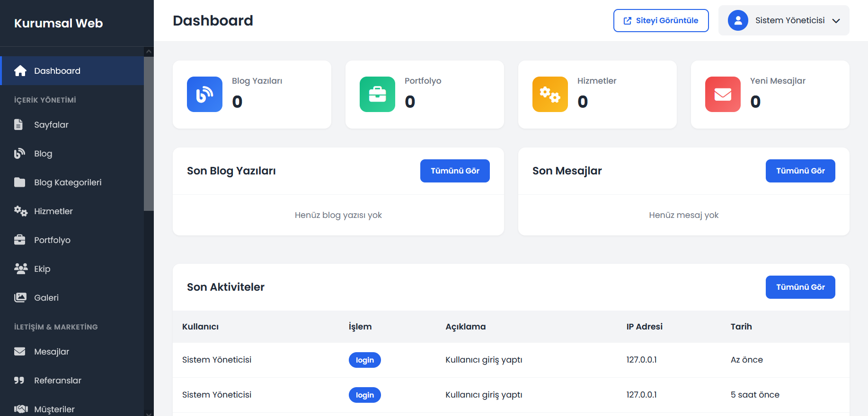Image resolution: width=868 pixels, height=416 pixels.
Task: Click the Kurumsal Web brand title
Action: [59, 23]
